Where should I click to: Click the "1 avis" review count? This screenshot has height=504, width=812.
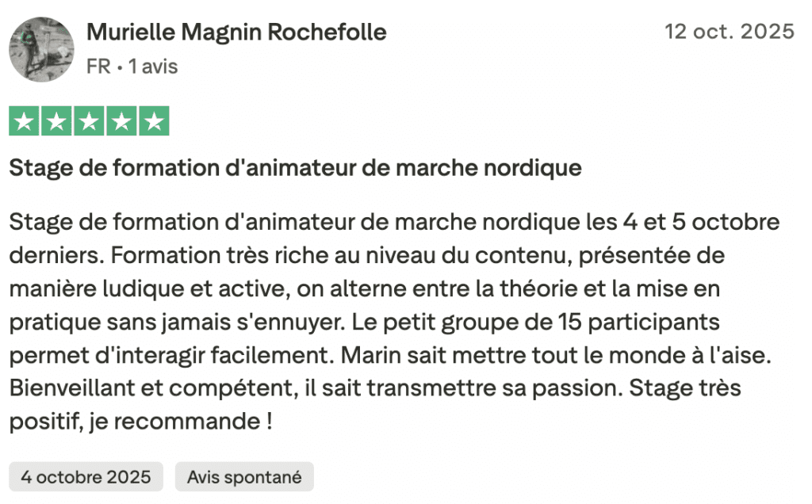click(x=153, y=67)
